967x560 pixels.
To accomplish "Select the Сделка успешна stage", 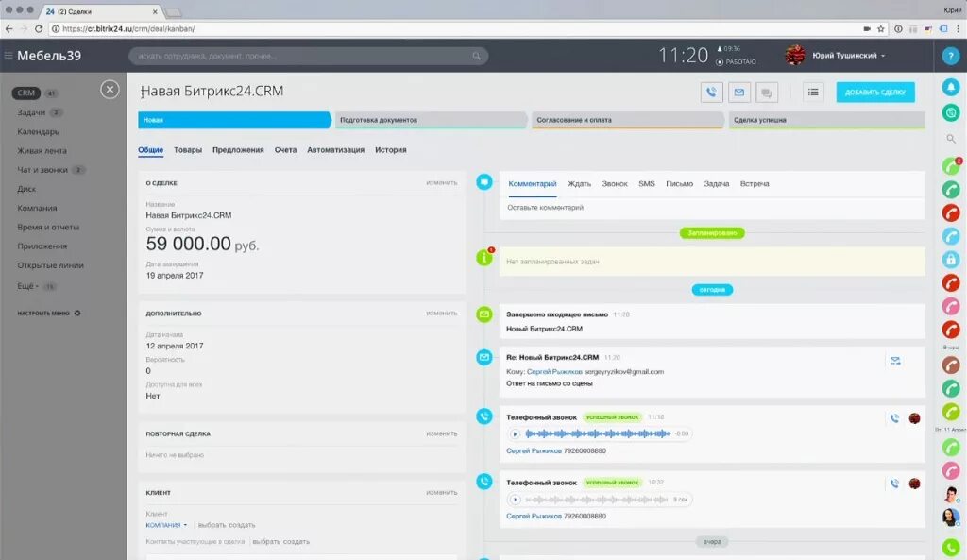I will (827, 120).
